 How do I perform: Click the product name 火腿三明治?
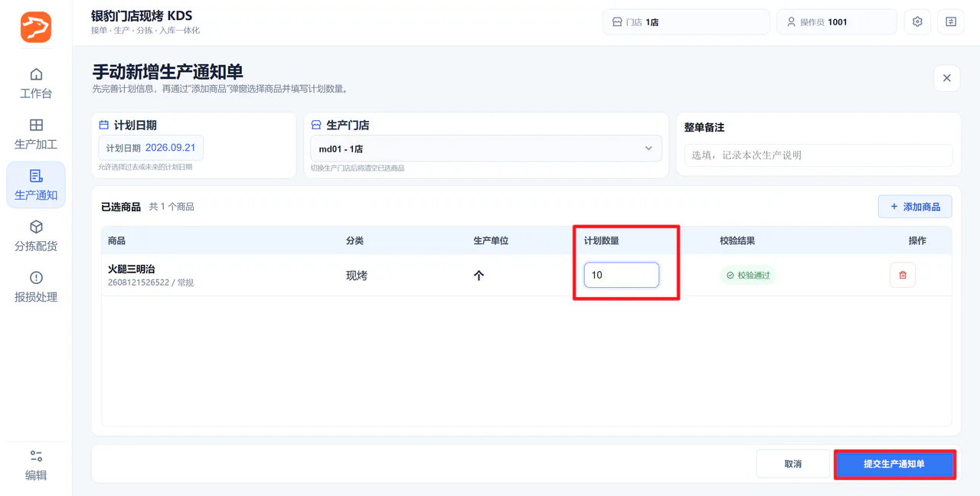[132, 269]
